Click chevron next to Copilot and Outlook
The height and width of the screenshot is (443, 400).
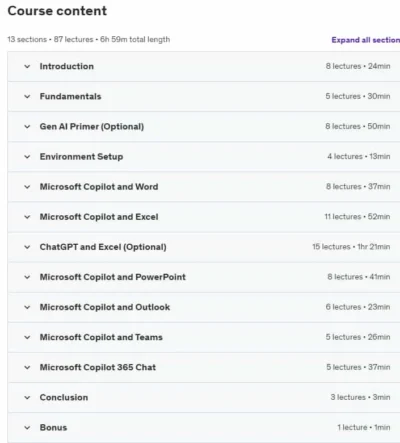[x=27, y=307]
